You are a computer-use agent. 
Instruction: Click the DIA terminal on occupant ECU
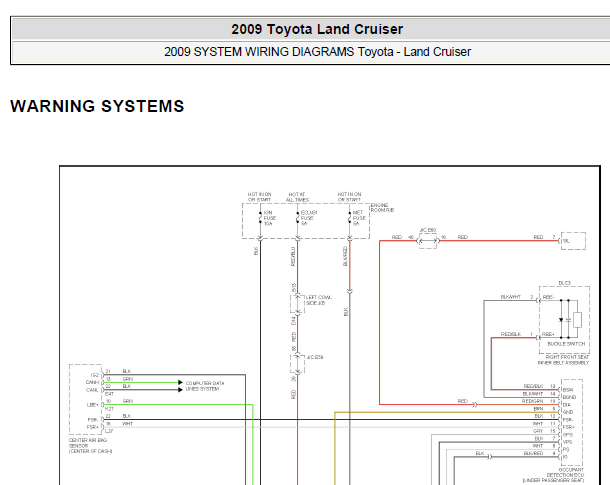(x=566, y=405)
